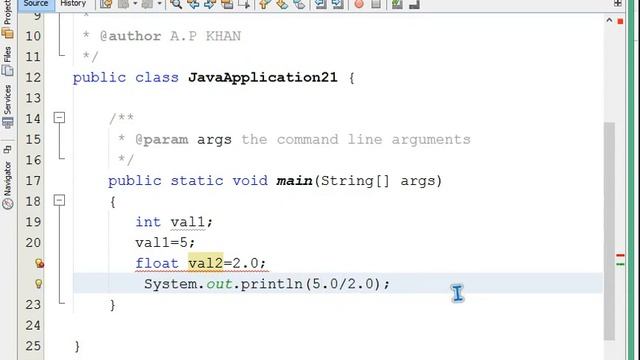This screenshot has width=640, height=360.
Task: Click the 'int' keyword on line 19
Action: [148, 222]
